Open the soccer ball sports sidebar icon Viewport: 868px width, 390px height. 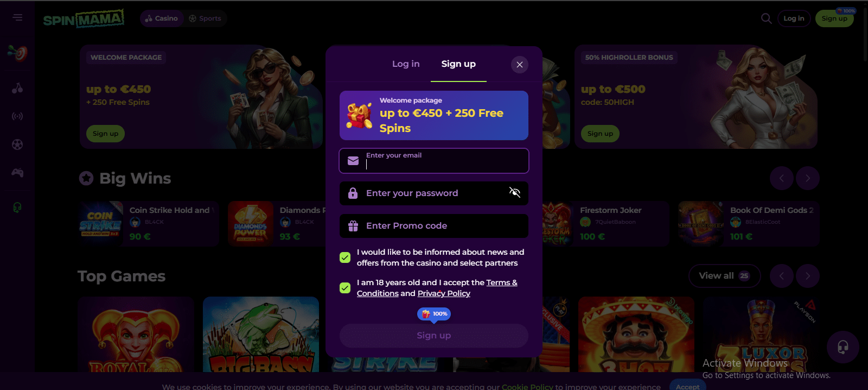pos(17,144)
